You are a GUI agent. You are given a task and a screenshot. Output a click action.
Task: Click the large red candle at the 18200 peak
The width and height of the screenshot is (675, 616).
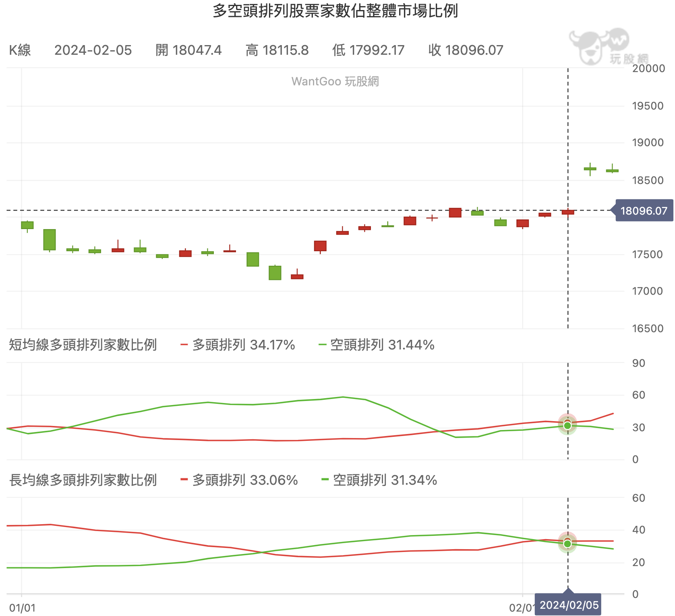455,213
